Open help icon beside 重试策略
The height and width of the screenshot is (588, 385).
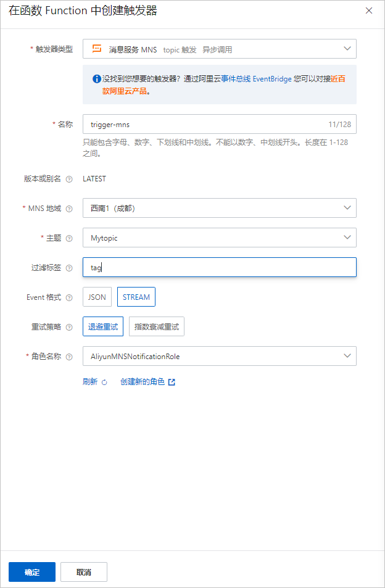69,328
